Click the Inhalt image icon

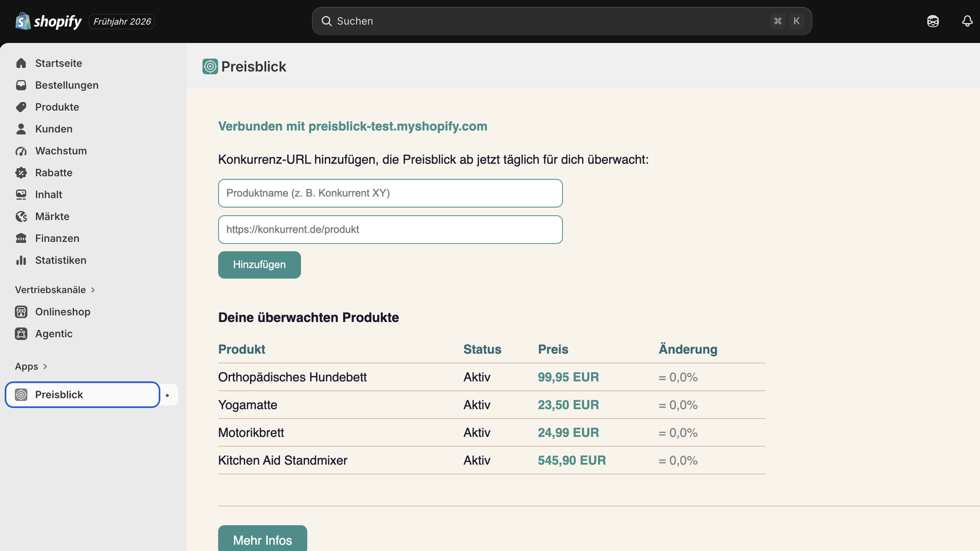coord(21,195)
